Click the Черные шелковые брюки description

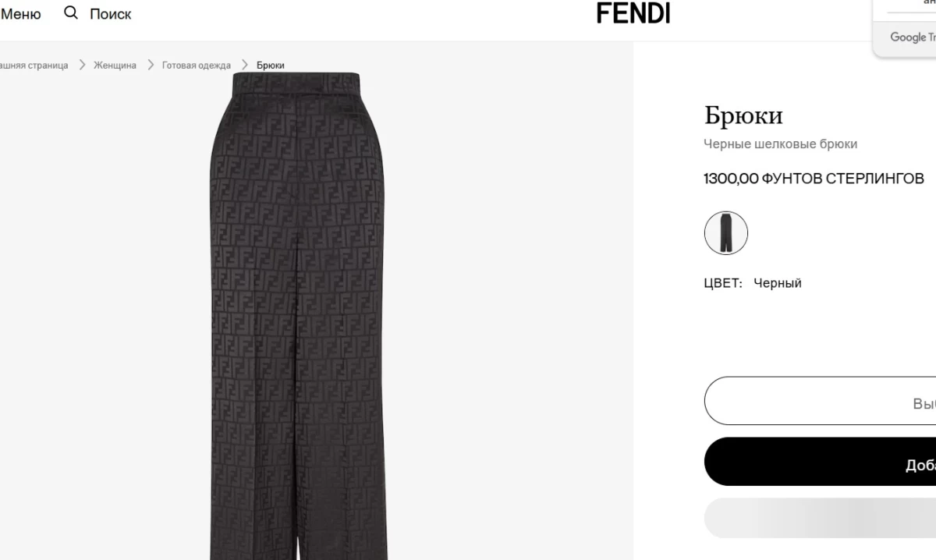(x=780, y=144)
